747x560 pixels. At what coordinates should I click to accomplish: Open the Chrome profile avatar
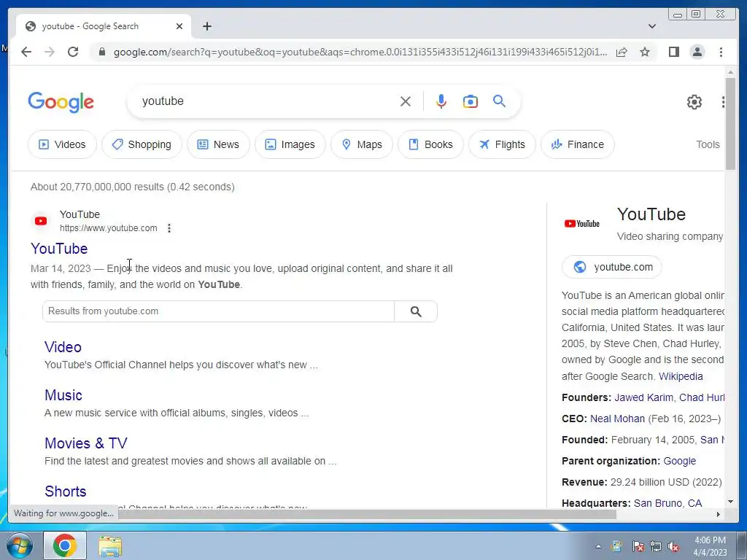(697, 52)
